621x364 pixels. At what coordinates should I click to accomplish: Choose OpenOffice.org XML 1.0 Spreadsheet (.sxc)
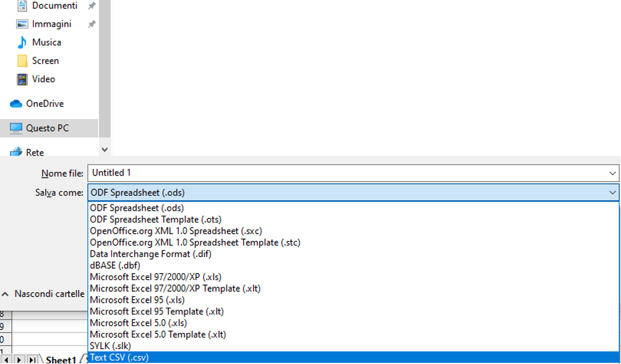click(353, 231)
